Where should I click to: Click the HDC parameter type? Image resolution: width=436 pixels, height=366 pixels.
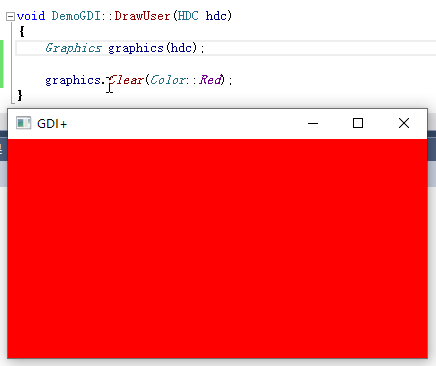pyautogui.click(x=188, y=16)
